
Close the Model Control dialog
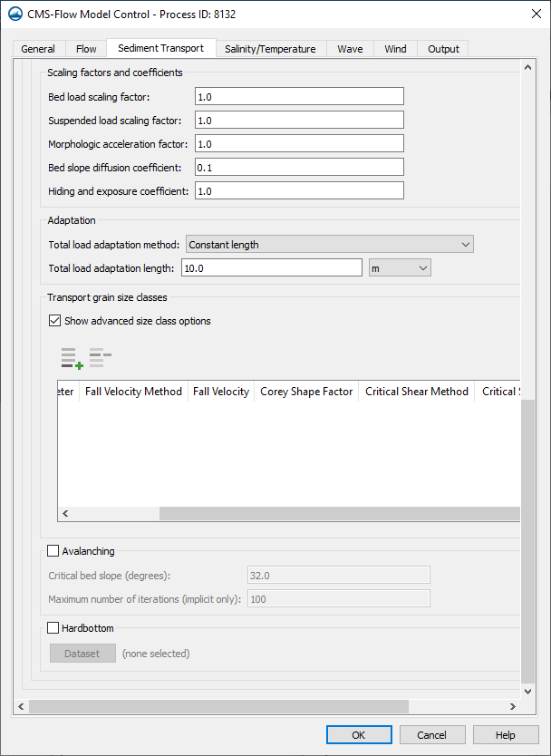coord(536,14)
